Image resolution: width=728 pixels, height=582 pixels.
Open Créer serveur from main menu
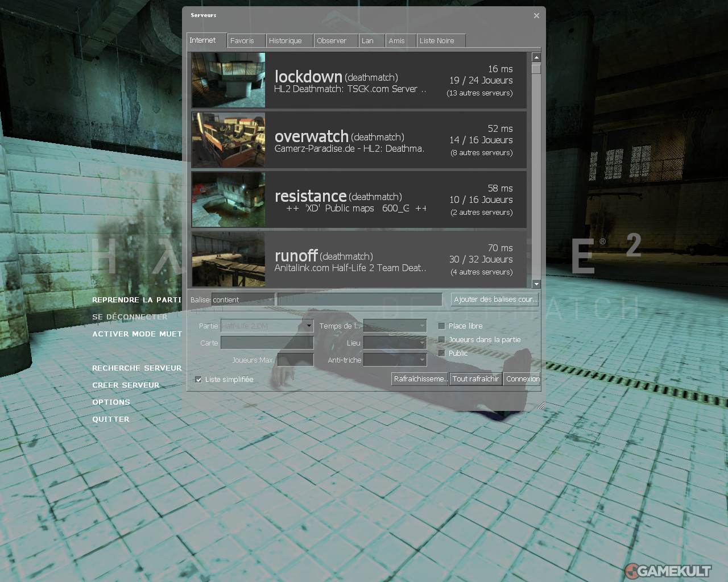[126, 385]
